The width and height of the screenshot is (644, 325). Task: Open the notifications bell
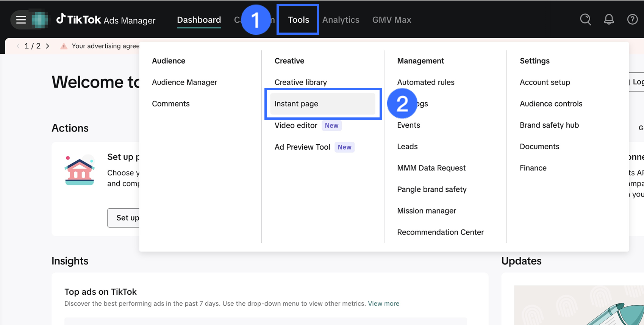click(x=609, y=19)
